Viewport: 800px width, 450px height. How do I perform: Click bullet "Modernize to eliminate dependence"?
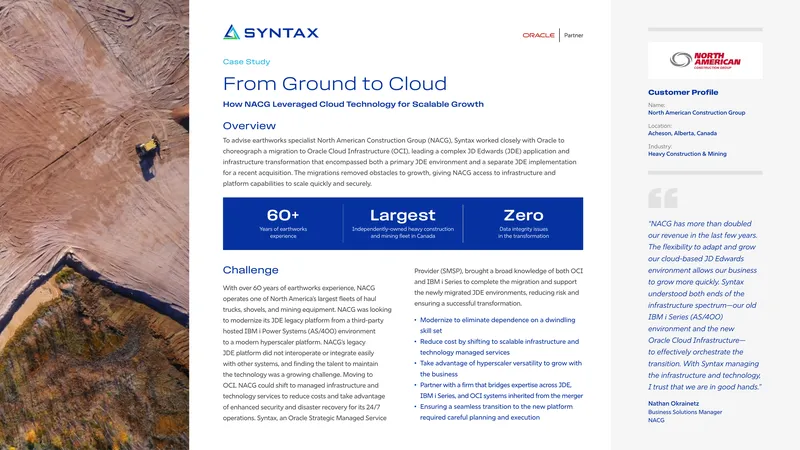(x=497, y=326)
